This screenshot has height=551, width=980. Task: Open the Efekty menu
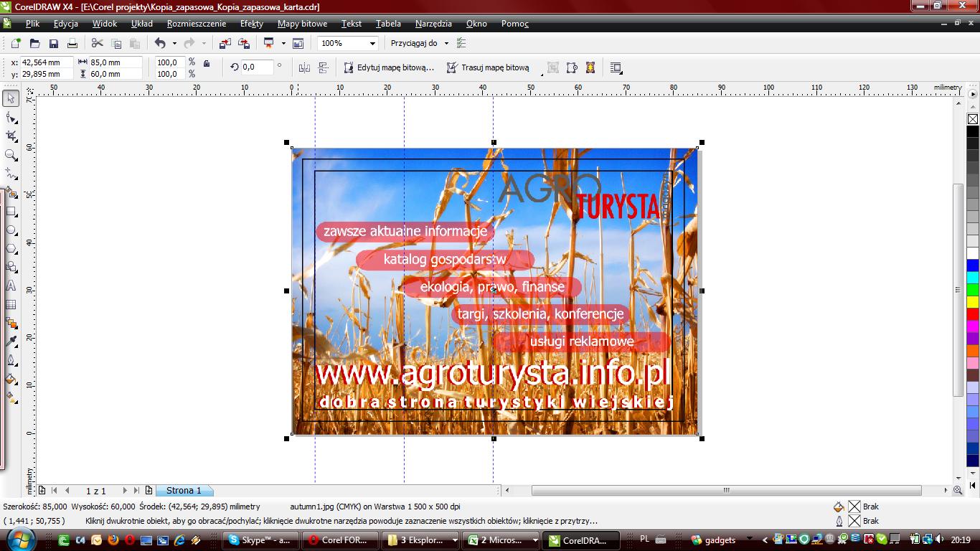(251, 24)
